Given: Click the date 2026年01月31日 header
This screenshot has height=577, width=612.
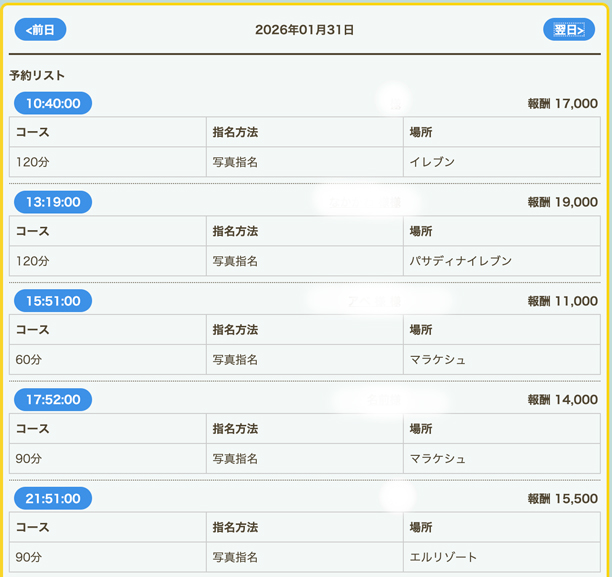Looking at the screenshot, I should (x=304, y=30).
